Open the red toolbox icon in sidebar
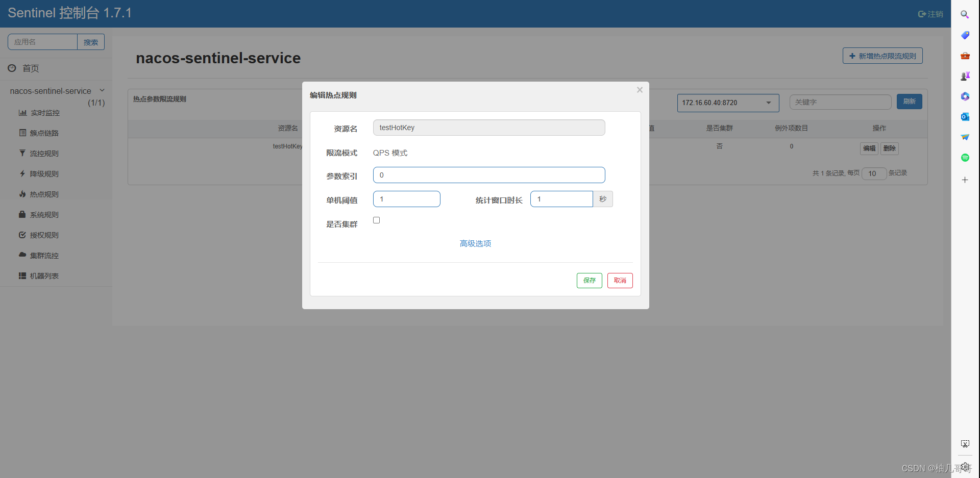The width and height of the screenshot is (980, 478). coord(965,56)
